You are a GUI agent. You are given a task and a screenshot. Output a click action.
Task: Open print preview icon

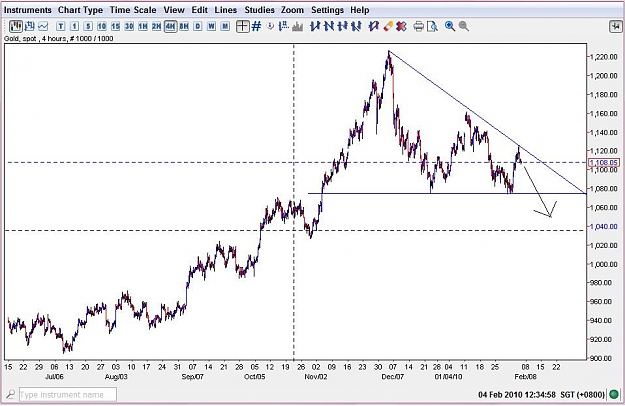click(432, 27)
